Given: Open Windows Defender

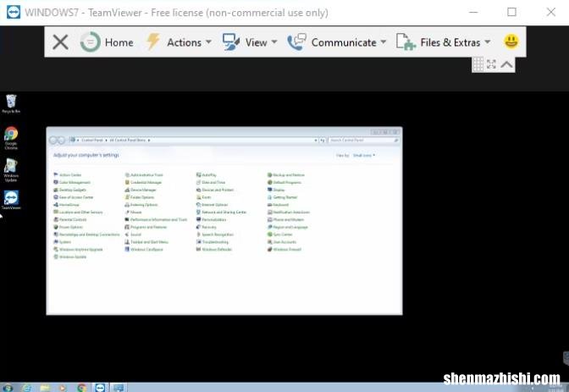Looking at the screenshot, I should pos(214,250).
